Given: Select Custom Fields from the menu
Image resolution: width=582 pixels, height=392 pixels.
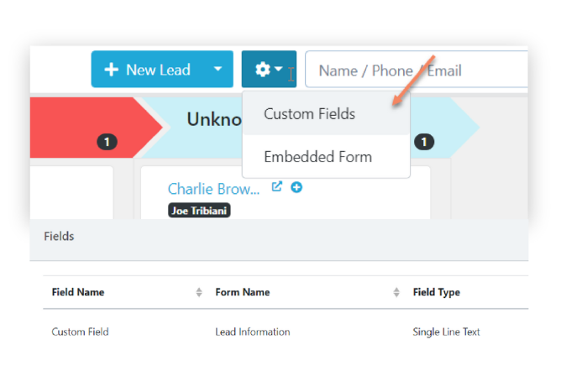Looking at the screenshot, I should [309, 114].
